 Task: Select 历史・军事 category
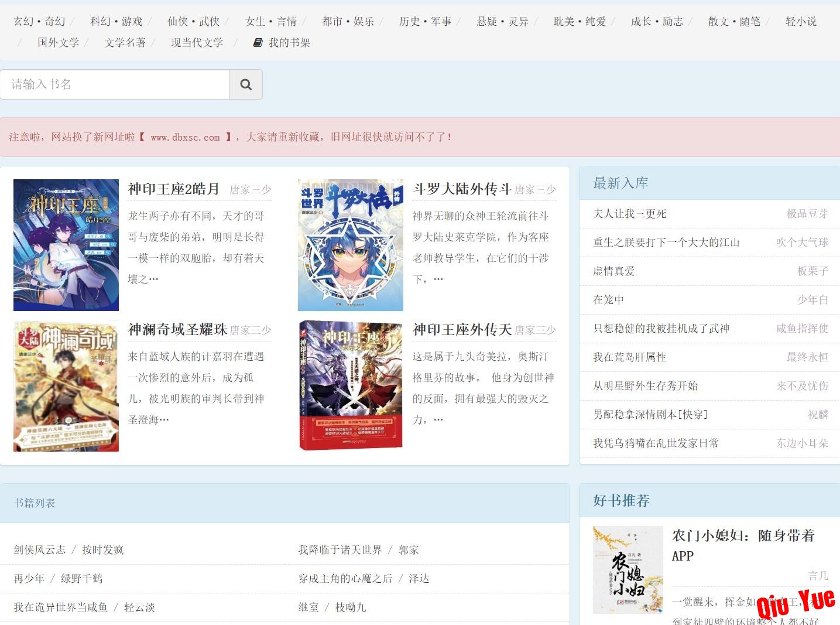426,22
